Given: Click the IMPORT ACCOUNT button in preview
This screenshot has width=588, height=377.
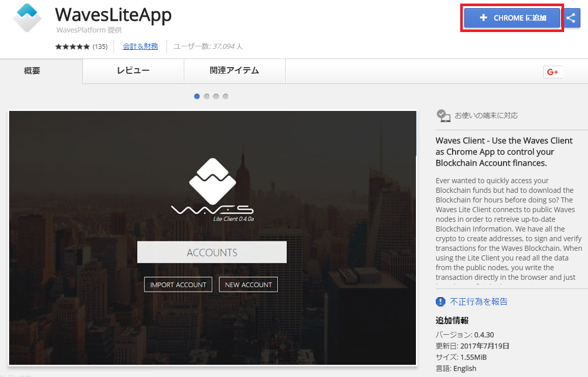Looking at the screenshot, I should 178,284.
